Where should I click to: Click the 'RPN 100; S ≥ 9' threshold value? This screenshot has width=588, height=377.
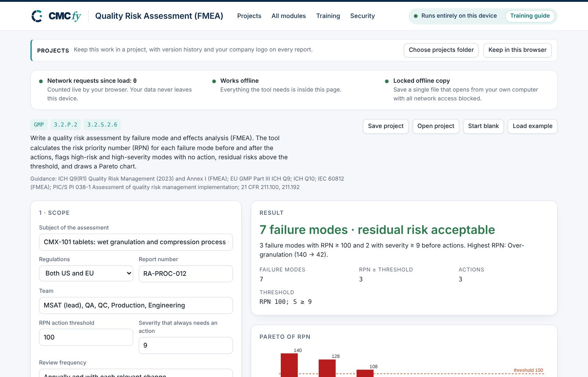click(286, 302)
